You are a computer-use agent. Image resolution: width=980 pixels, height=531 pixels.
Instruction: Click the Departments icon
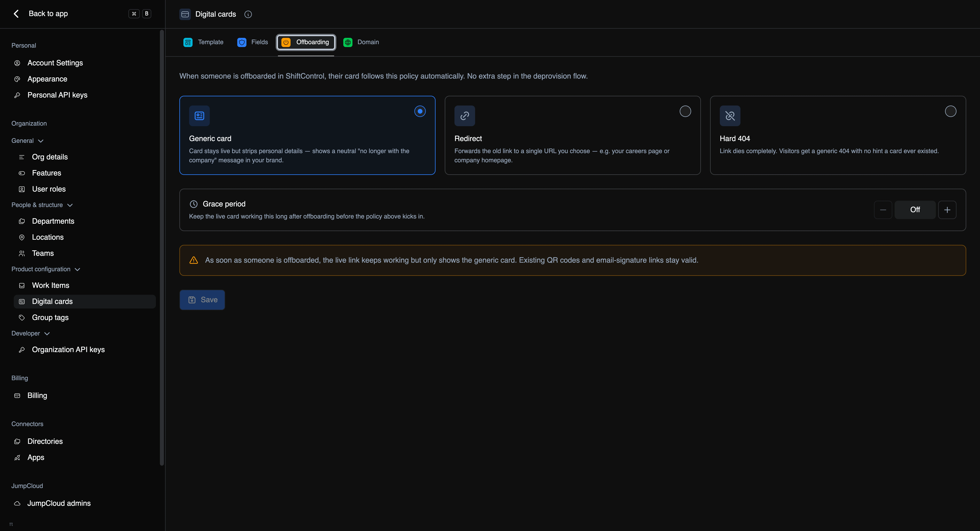pyautogui.click(x=22, y=221)
